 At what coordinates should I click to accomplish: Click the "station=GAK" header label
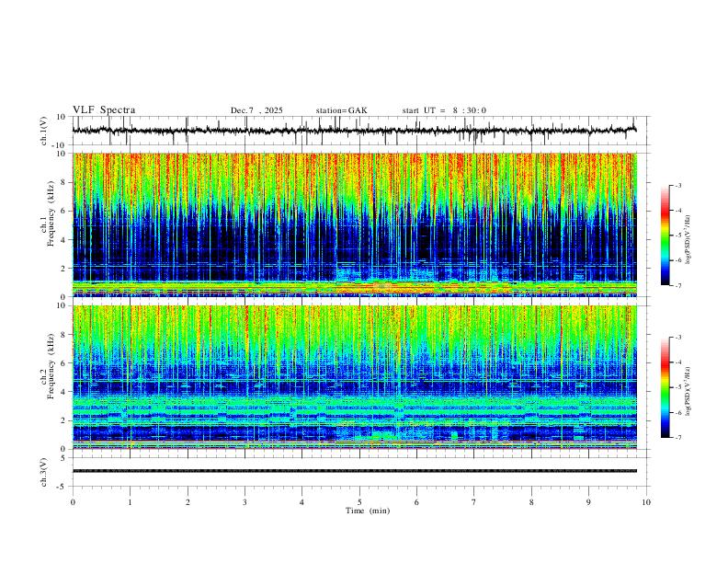point(341,110)
